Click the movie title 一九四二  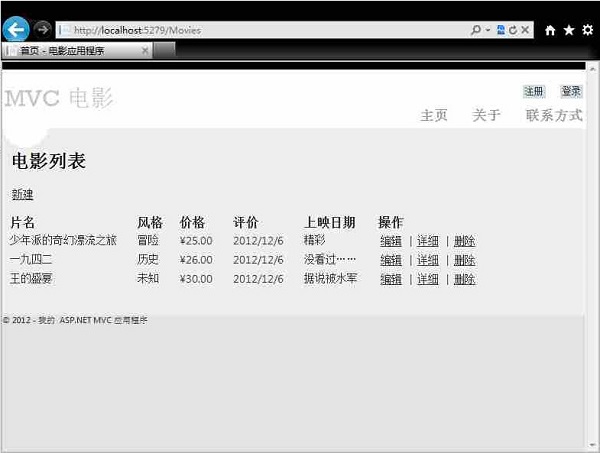pos(31,259)
